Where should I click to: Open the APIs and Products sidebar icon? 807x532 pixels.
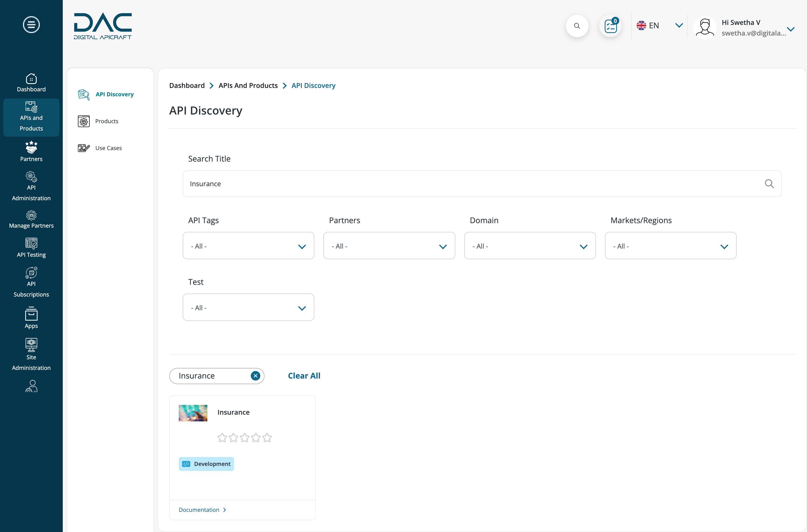pyautogui.click(x=31, y=107)
